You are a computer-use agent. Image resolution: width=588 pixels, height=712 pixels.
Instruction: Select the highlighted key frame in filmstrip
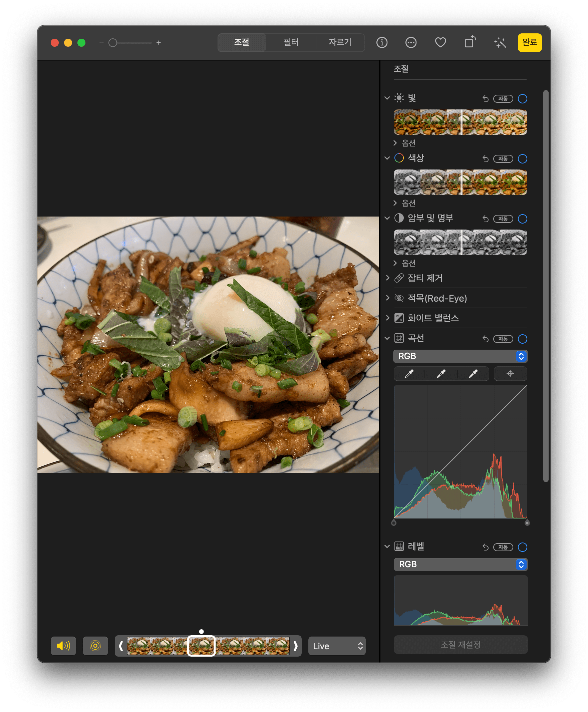click(201, 646)
